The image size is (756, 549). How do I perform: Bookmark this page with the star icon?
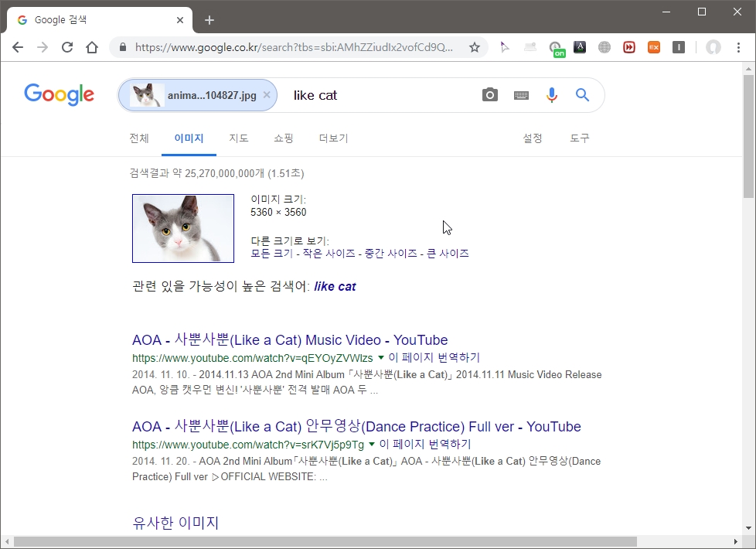[x=474, y=47]
